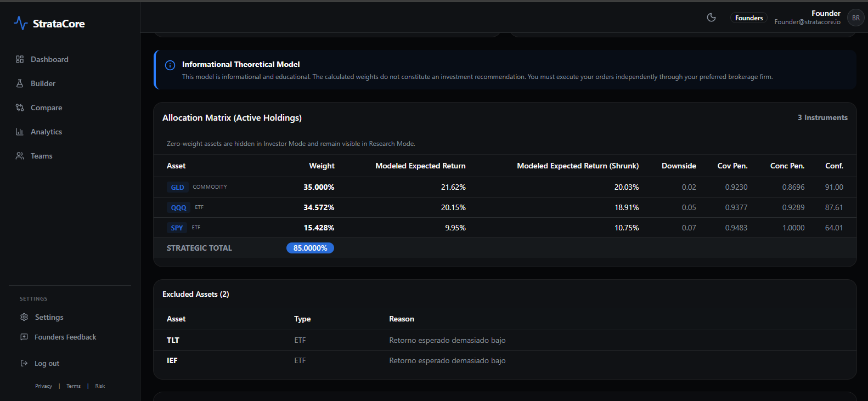Click the 21.62% expected return value
This screenshot has width=868, height=401.
[453, 187]
